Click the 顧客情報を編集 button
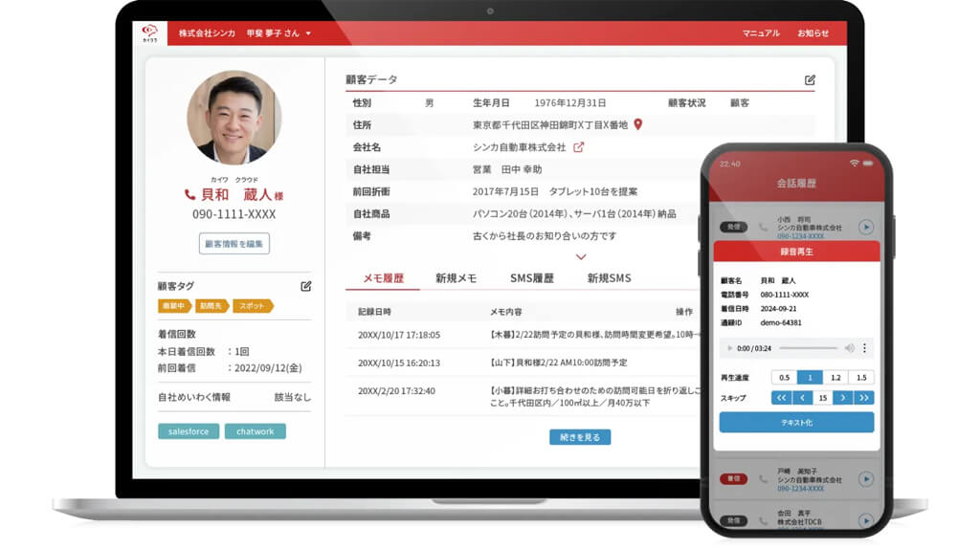 point(234,244)
